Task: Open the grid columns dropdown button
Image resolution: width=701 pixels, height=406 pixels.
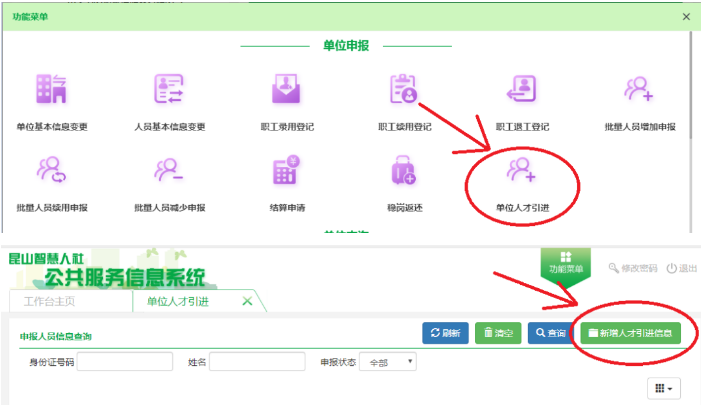Action: (664, 388)
